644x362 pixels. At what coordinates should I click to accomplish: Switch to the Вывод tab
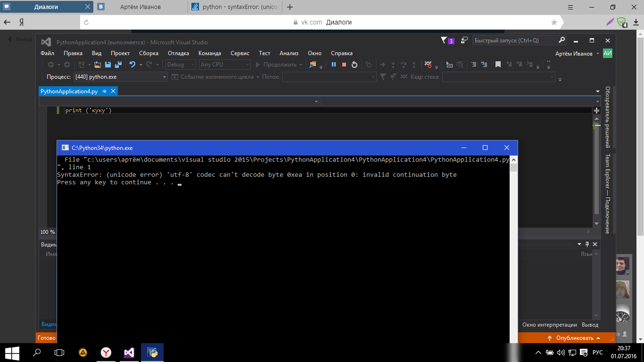click(591, 325)
